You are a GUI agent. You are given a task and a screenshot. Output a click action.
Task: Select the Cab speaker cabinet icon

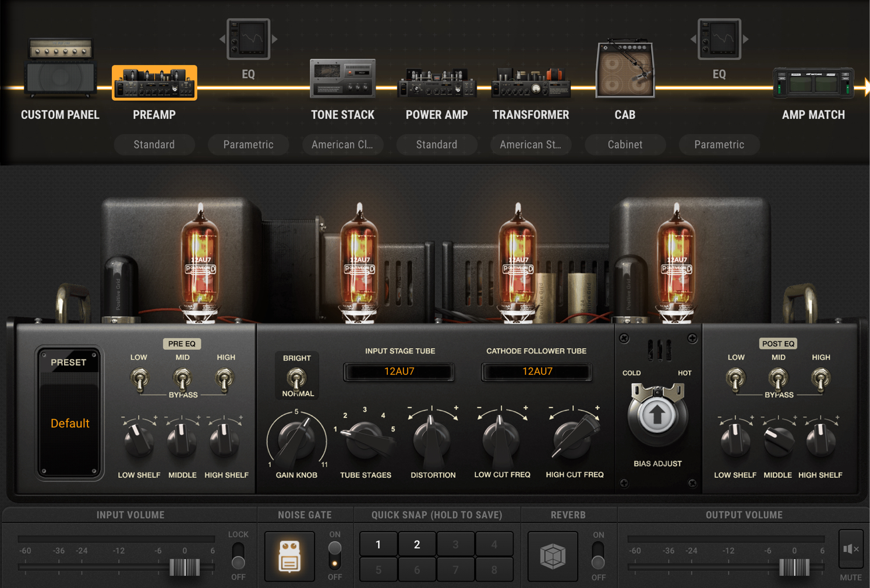[x=625, y=69]
